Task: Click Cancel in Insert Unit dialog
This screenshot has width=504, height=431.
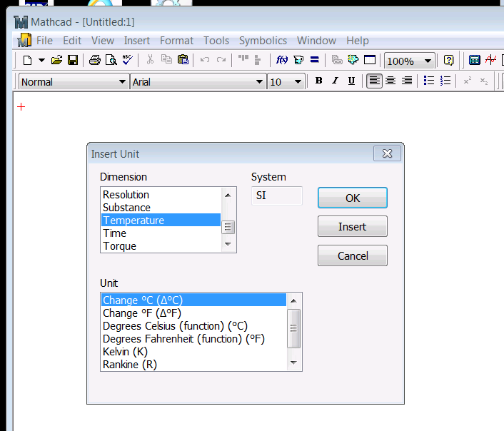Action: coord(353,256)
